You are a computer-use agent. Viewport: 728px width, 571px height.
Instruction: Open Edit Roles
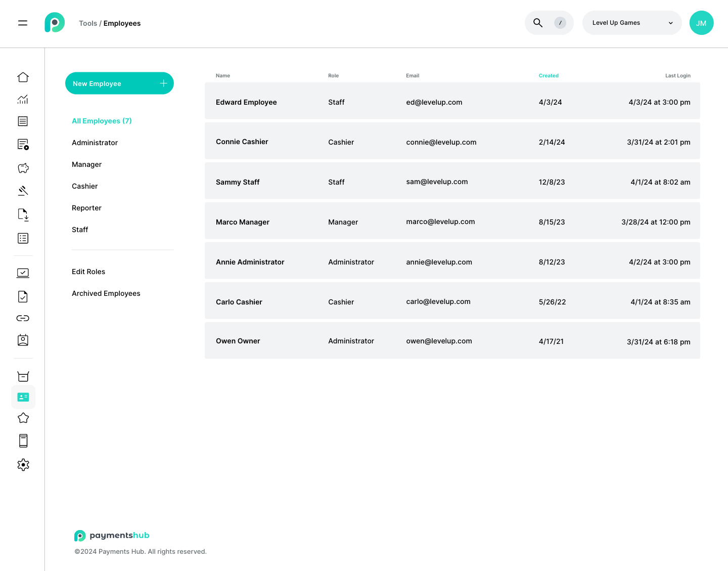click(x=88, y=272)
